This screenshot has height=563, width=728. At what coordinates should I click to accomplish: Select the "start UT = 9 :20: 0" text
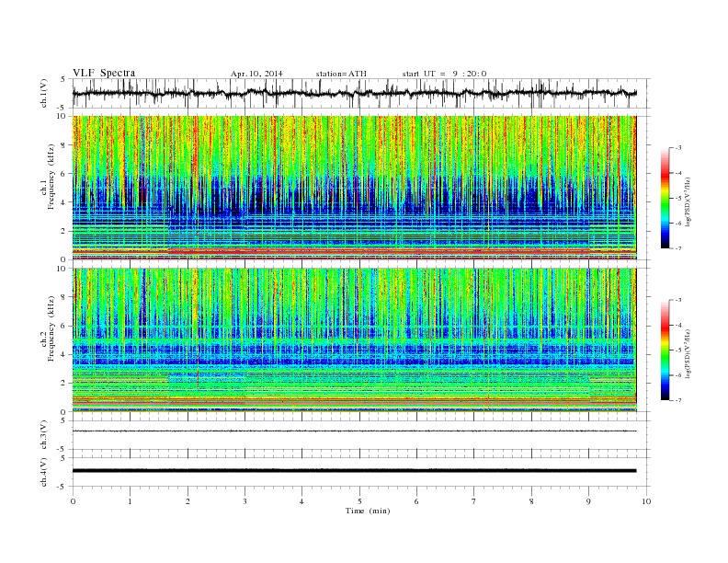[x=444, y=74]
